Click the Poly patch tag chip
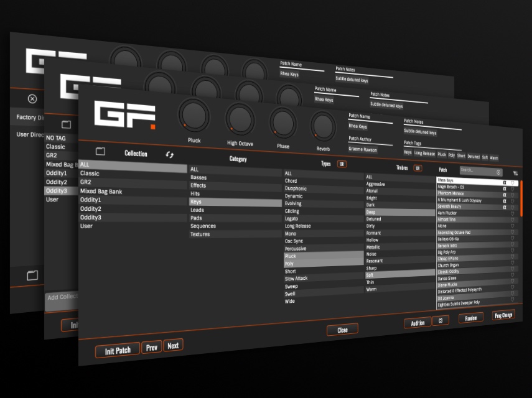 [x=452, y=155]
